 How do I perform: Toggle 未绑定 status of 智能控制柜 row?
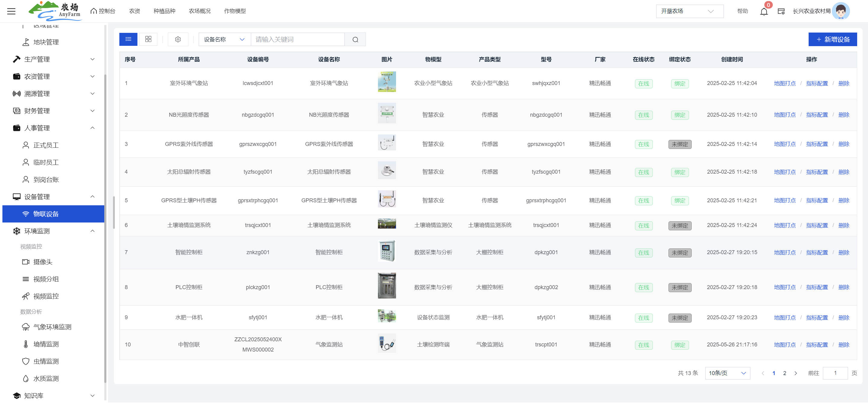coord(680,253)
